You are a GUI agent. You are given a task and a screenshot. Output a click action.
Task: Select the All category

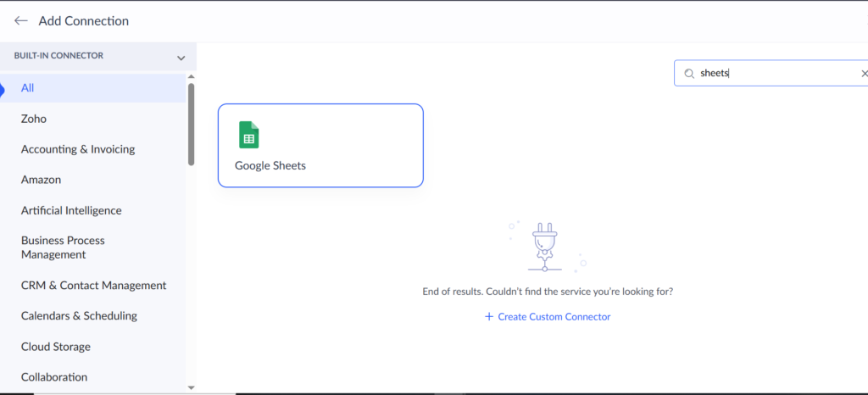coord(28,88)
